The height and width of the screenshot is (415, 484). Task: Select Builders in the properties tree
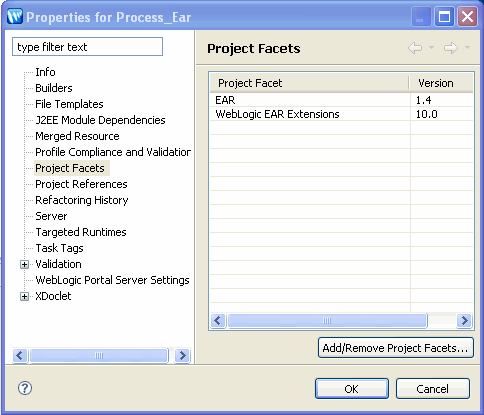coord(54,88)
